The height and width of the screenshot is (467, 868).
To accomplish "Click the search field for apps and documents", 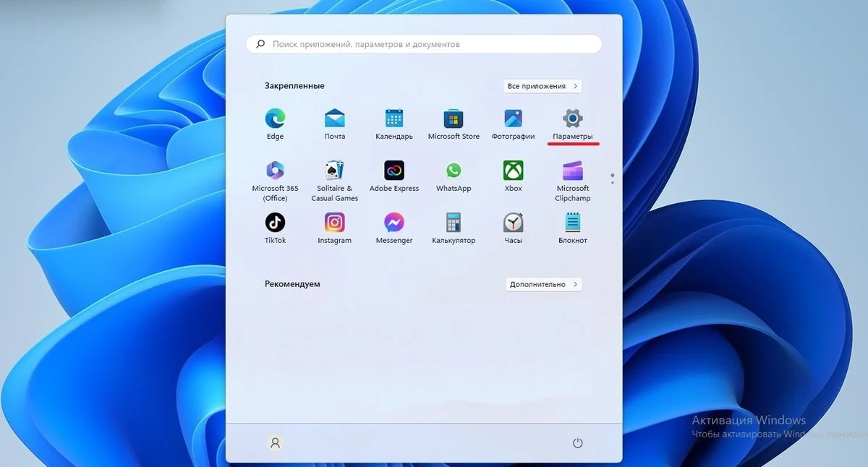I will click(x=424, y=44).
